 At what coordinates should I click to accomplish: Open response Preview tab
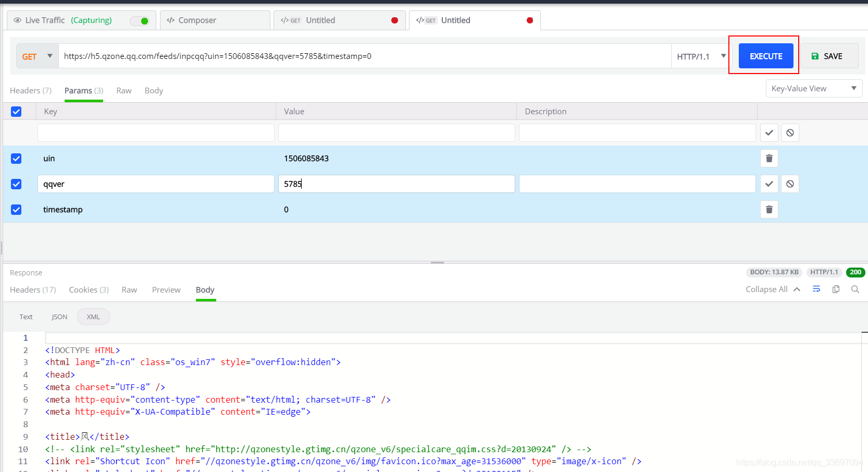coord(166,289)
